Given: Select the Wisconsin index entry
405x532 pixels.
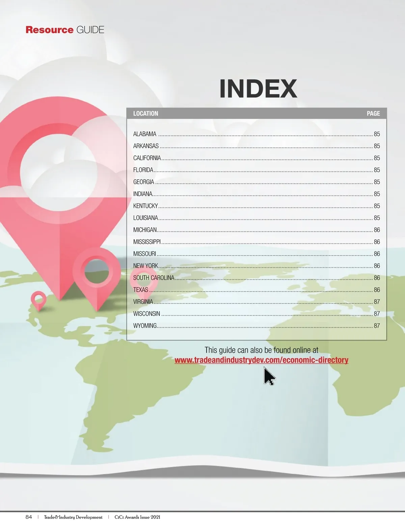Looking at the screenshot, I should [x=146, y=314].
